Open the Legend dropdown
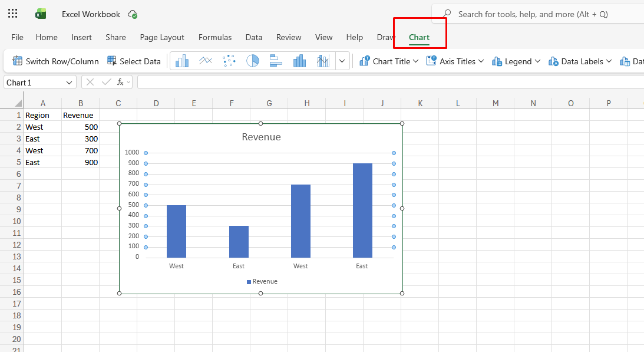The height and width of the screenshot is (352, 644). (x=516, y=61)
